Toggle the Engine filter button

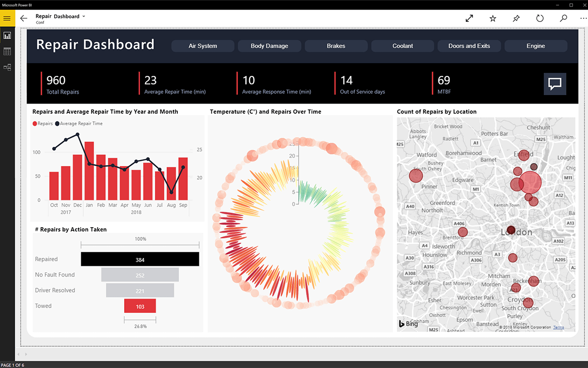pos(536,46)
